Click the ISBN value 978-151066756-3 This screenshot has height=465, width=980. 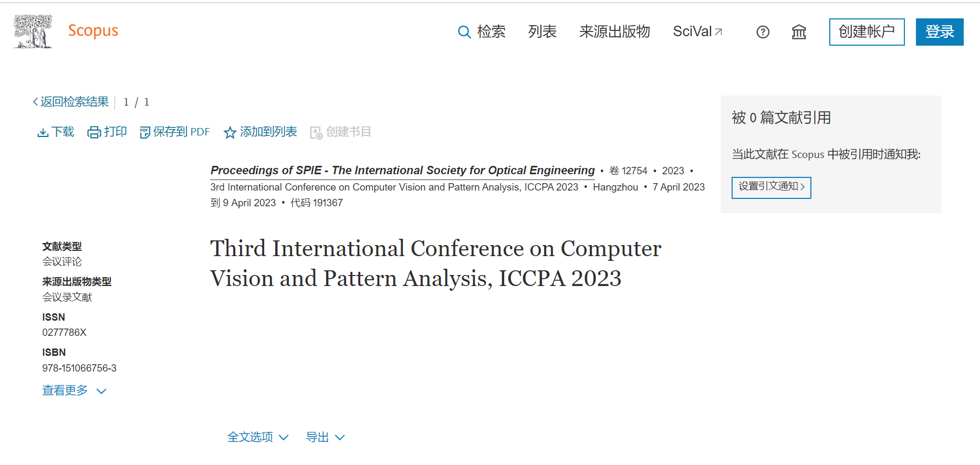[79, 368]
